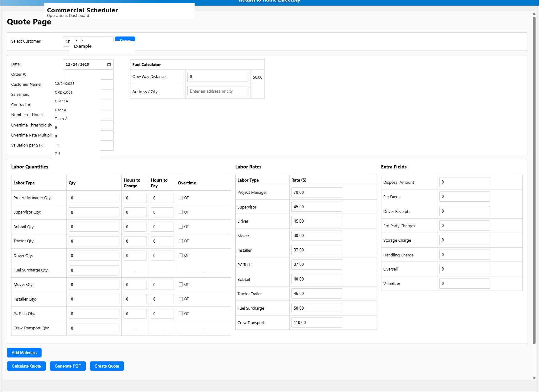
Task: Enable overtime for the Mover row
Action: [181, 284]
